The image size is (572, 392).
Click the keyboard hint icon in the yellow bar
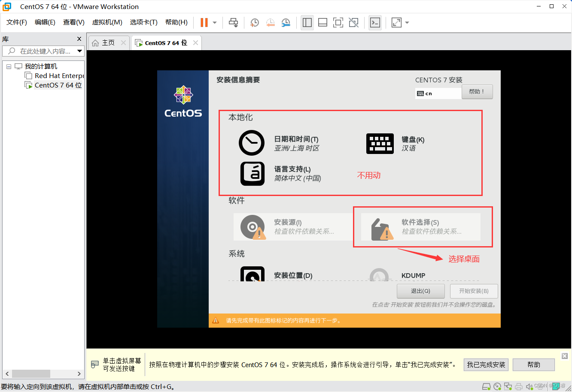95,365
